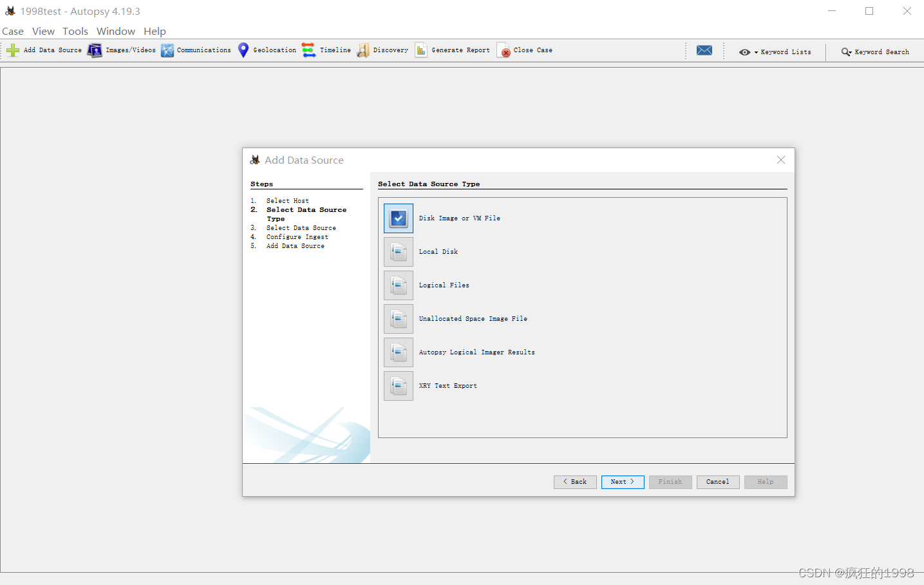Go Back to previous wizard step
This screenshot has height=585, width=924.
click(575, 482)
